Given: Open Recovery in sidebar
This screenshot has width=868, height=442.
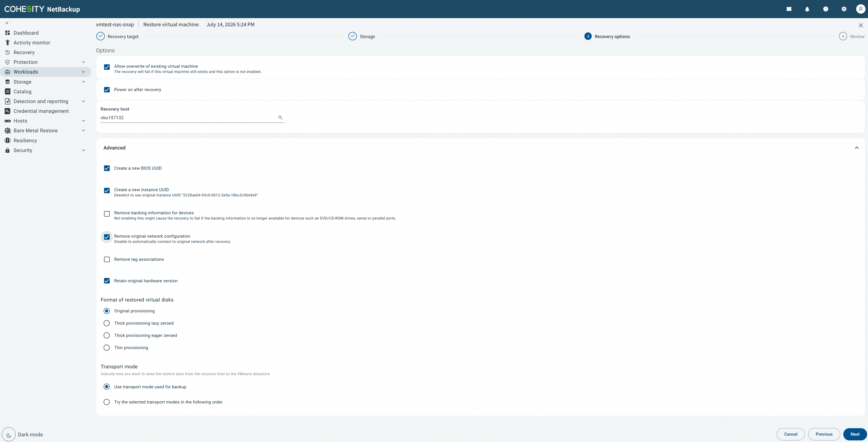Looking at the screenshot, I should pyautogui.click(x=46, y=52).
